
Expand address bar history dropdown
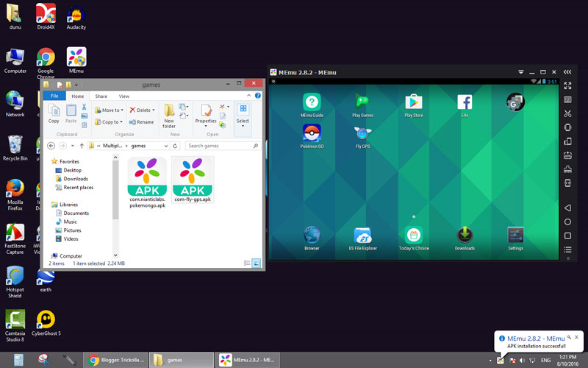166,146
